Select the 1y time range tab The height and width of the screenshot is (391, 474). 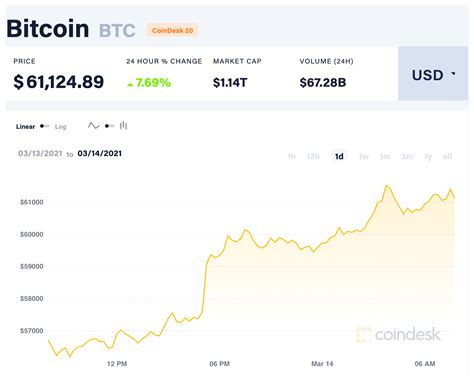click(x=428, y=156)
